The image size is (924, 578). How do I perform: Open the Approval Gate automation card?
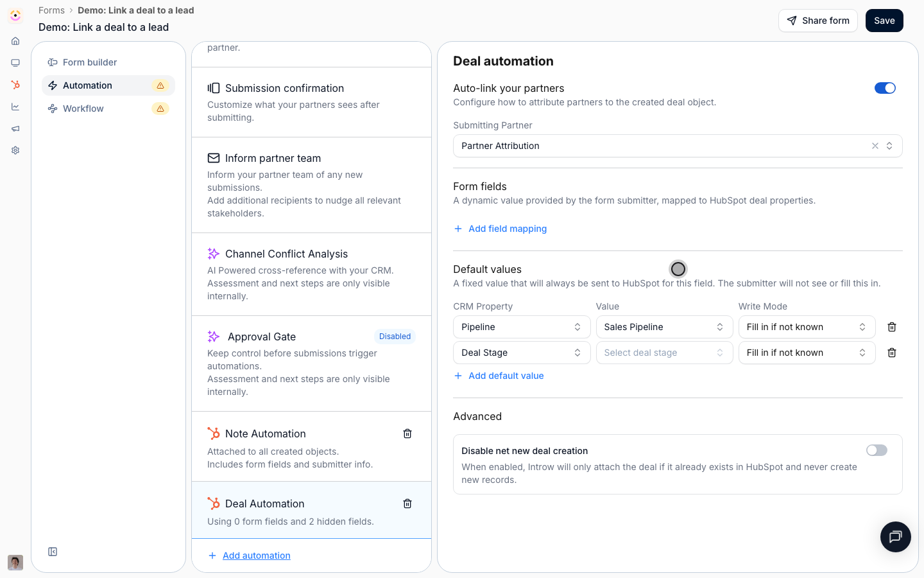tap(311, 363)
